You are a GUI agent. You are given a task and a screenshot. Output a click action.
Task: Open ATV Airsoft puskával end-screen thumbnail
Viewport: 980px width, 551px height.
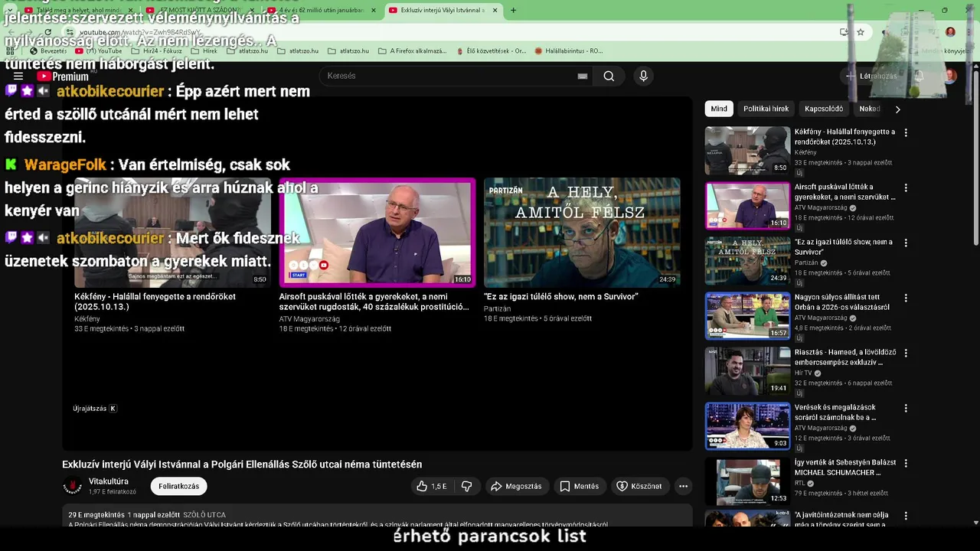[x=377, y=233]
